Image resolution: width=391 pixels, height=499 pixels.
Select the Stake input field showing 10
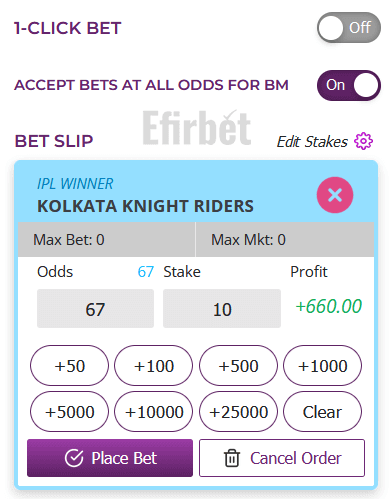[222, 308]
